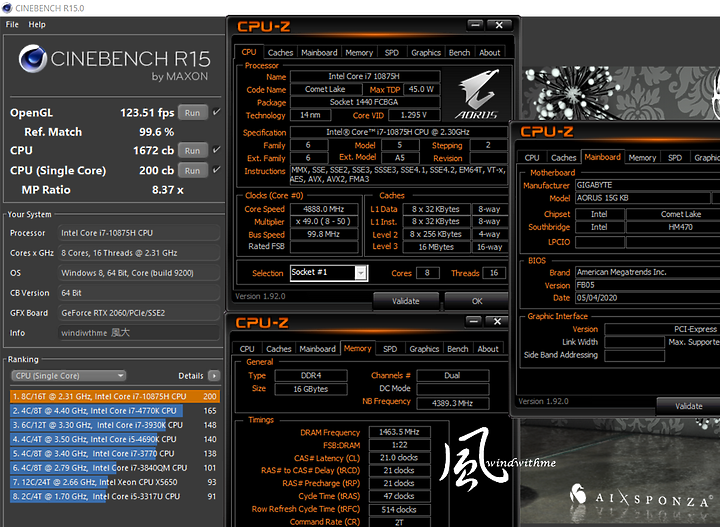The image size is (720, 527).
Task: Toggle the CPU test checkmark
Action: pyautogui.click(x=217, y=150)
